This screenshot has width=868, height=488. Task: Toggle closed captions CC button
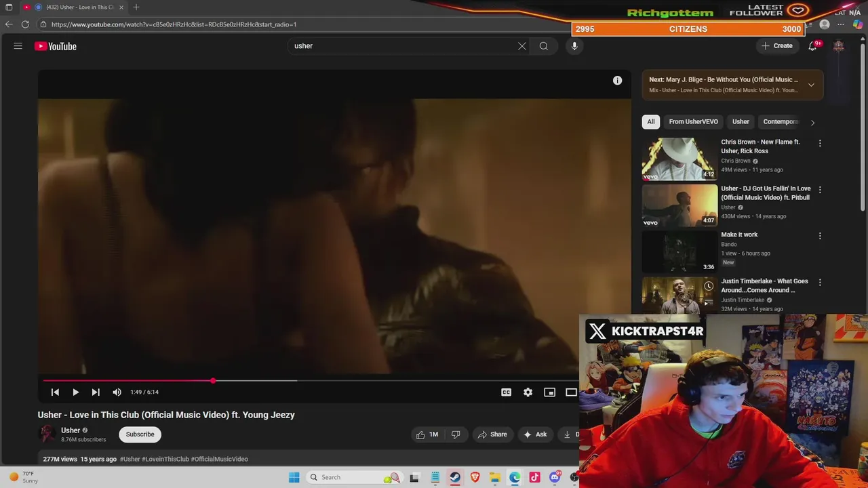tap(506, 392)
